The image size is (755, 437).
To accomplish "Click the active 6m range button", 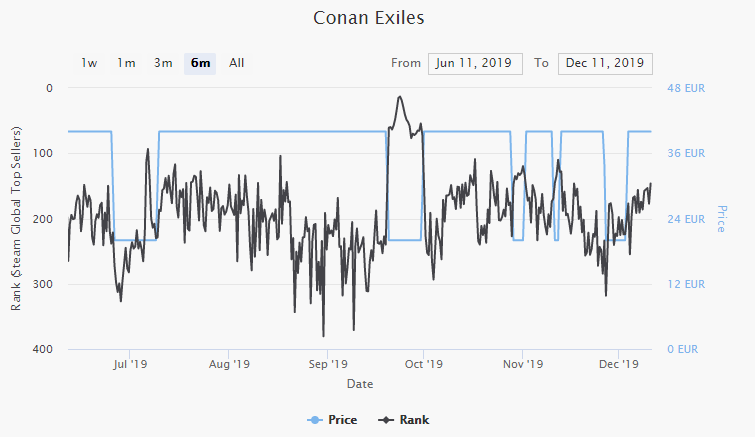I will (x=200, y=63).
